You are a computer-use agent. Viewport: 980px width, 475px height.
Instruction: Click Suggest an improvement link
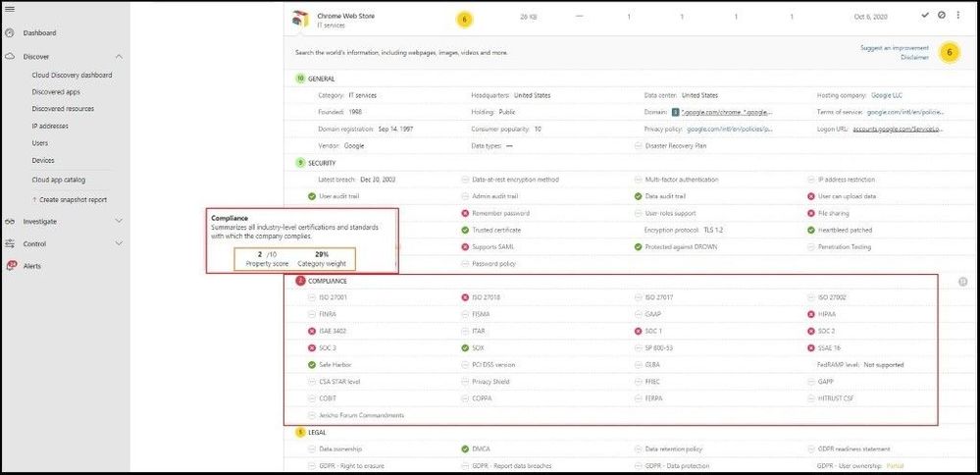tap(895, 48)
